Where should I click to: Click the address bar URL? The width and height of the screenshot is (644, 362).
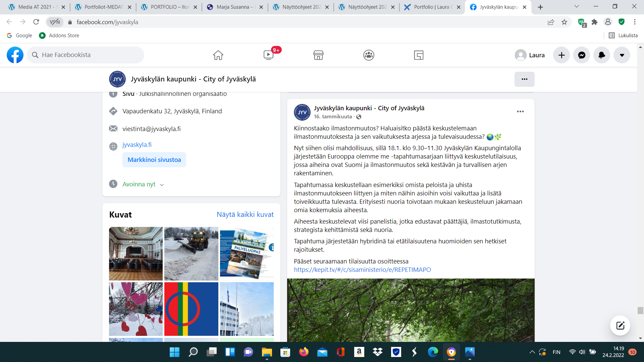tap(107, 22)
